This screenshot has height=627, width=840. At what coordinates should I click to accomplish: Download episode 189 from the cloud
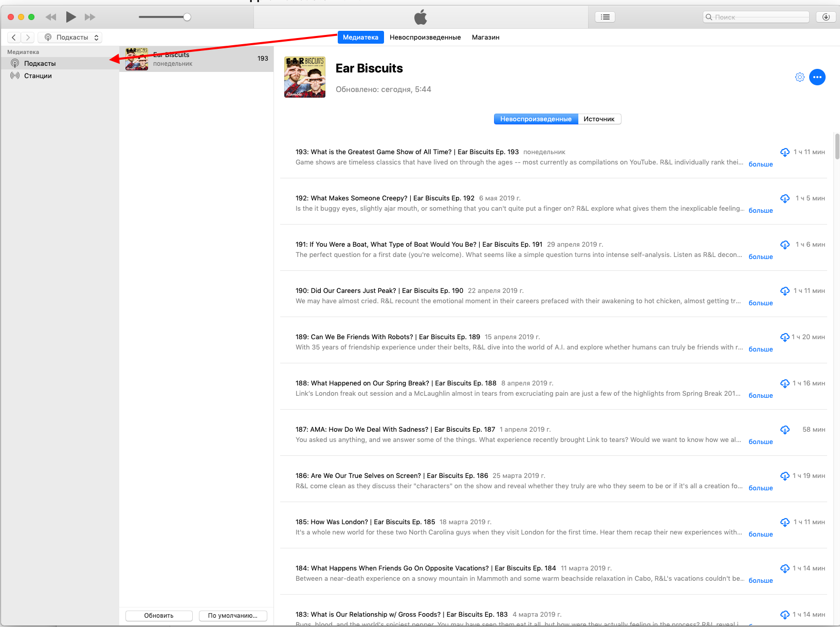pyautogui.click(x=785, y=337)
